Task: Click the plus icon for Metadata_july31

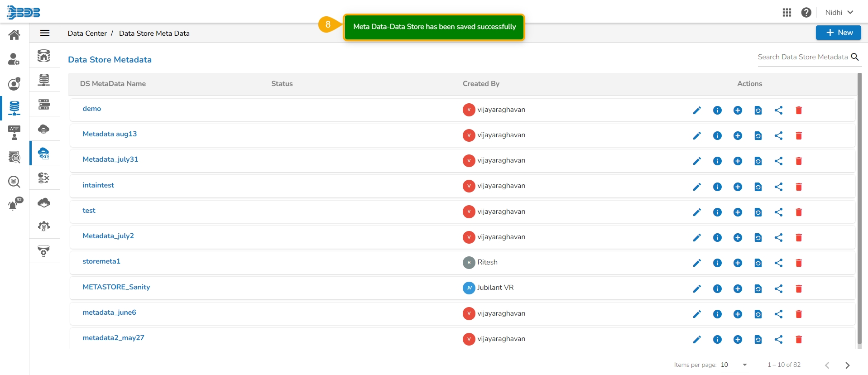Action: (738, 161)
